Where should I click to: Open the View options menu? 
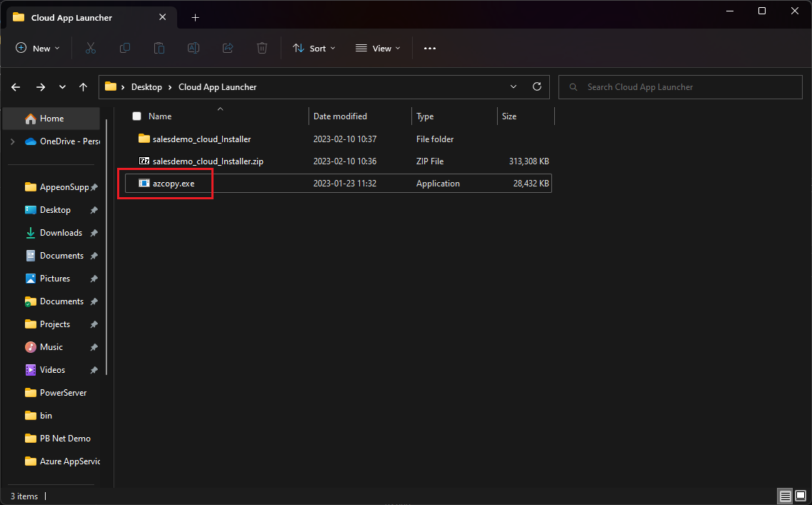point(378,48)
